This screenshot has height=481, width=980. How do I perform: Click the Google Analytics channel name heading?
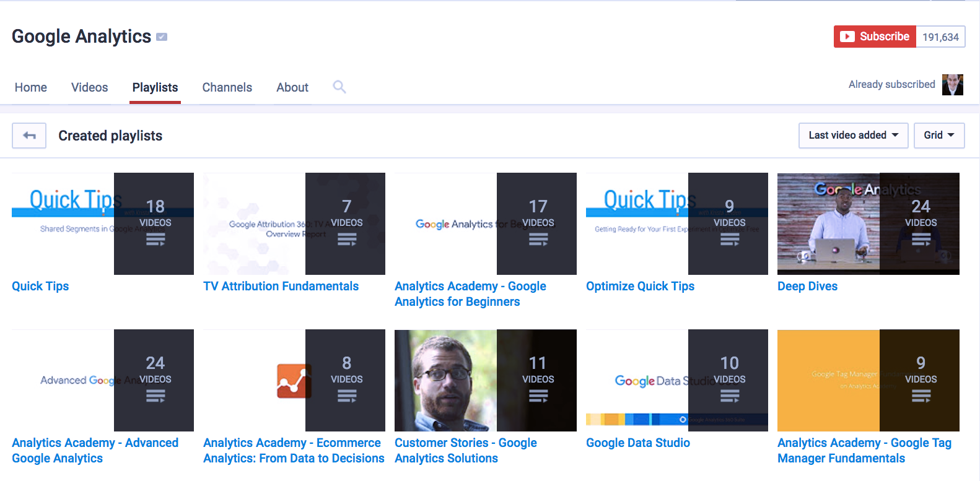pyautogui.click(x=81, y=37)
